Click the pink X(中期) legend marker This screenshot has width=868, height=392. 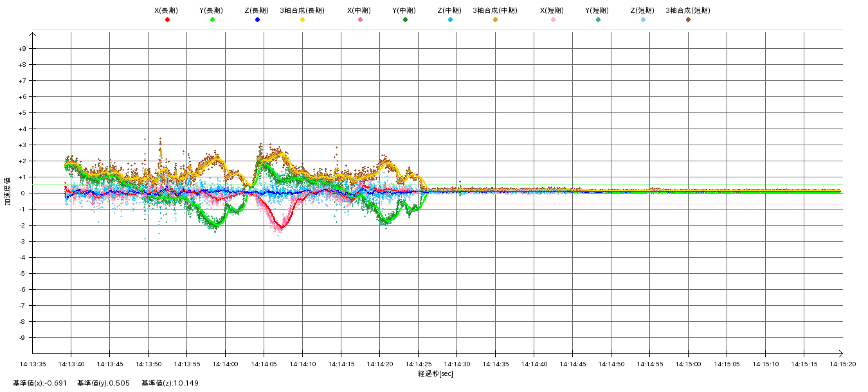[360, 20]
